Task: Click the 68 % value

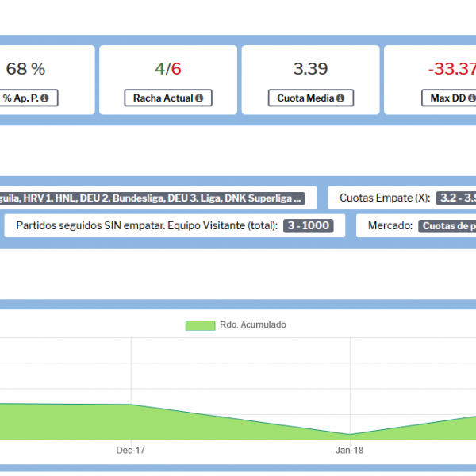Action: point(26,68)
